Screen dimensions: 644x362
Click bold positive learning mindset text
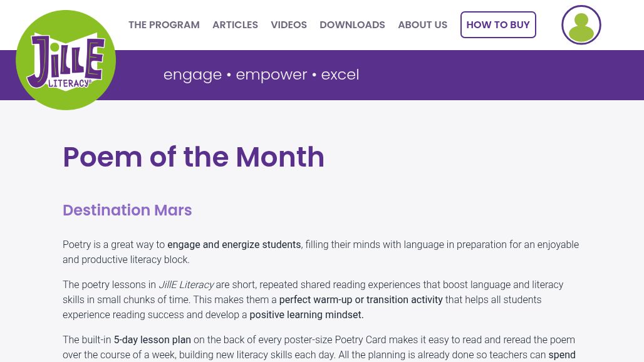coord(306,315)
